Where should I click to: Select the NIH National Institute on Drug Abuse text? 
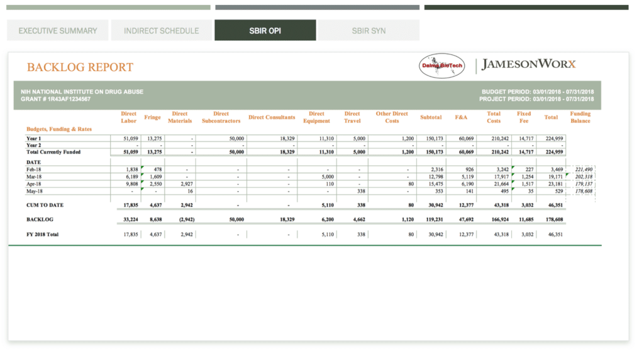click(x=82, y=92)
